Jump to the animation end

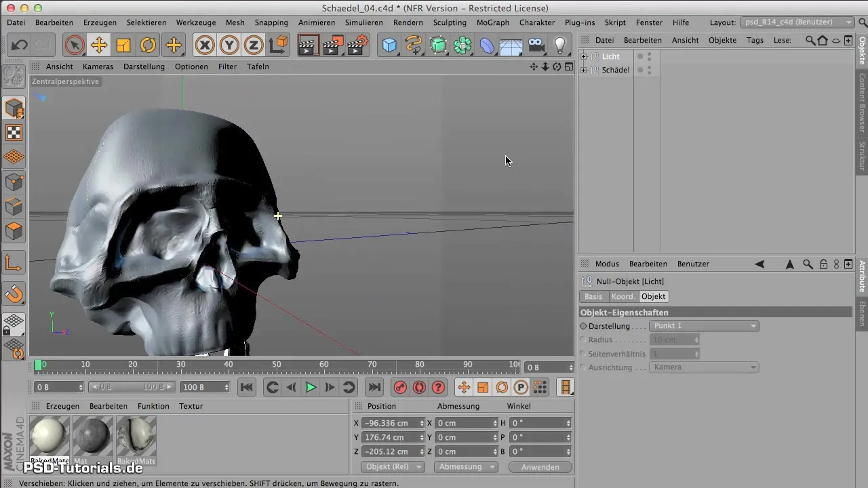(x=374, y=388)
